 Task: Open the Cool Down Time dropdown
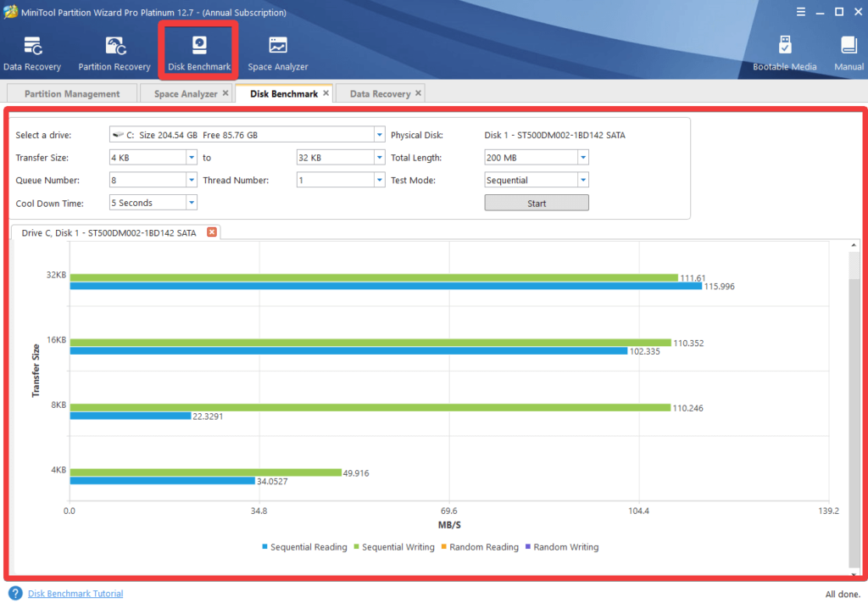[x=192, y=203]
